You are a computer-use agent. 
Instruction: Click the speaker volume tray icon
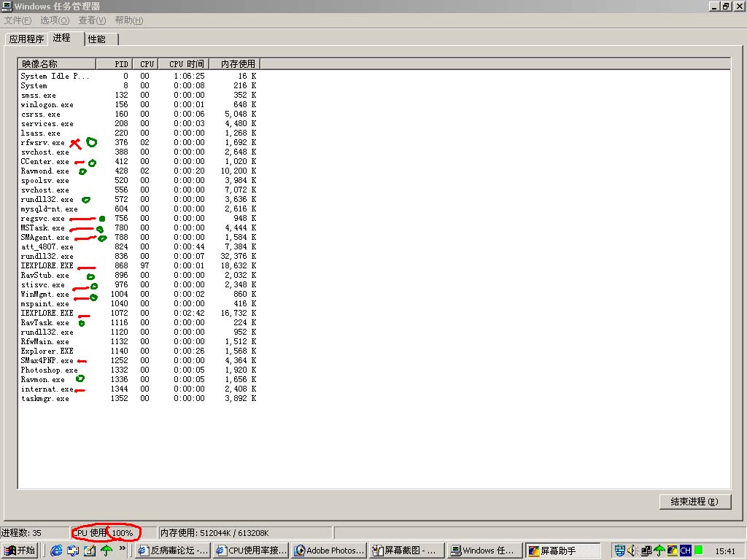pos(632,551)
